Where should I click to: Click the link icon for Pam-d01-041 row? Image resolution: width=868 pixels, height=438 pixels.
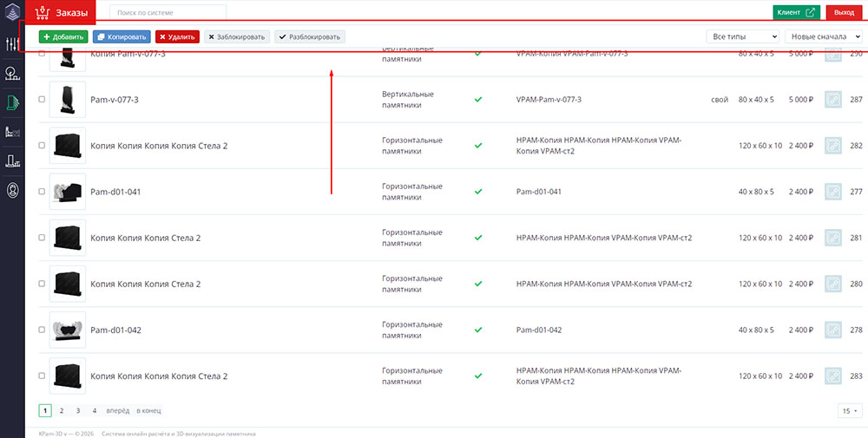point(832,192)
